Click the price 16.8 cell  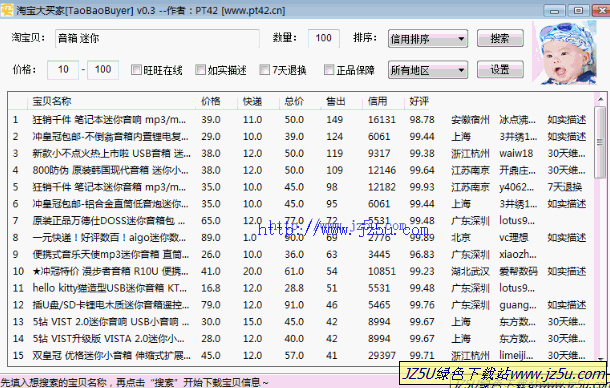(211, 288)
